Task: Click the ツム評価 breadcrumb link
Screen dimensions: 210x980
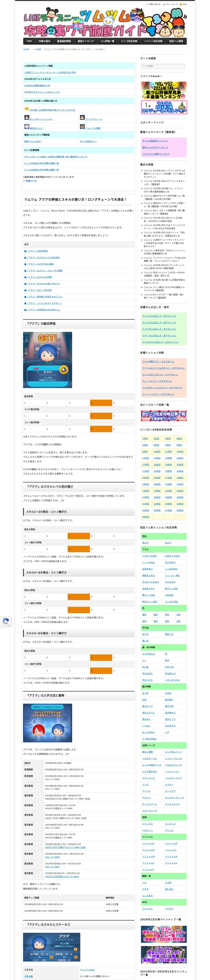Action: (37, 49)
